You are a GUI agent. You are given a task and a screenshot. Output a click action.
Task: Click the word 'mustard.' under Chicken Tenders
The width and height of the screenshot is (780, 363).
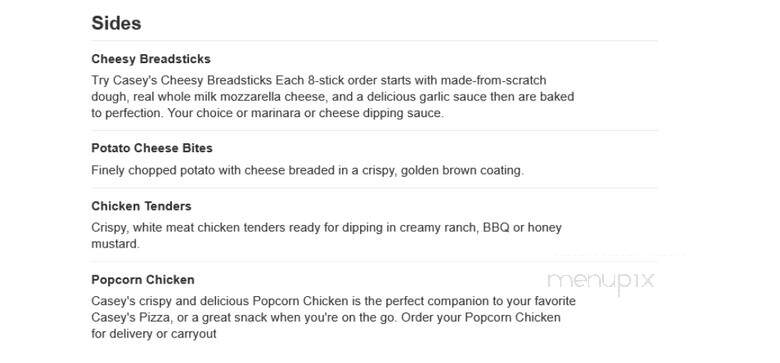(115, 244)
